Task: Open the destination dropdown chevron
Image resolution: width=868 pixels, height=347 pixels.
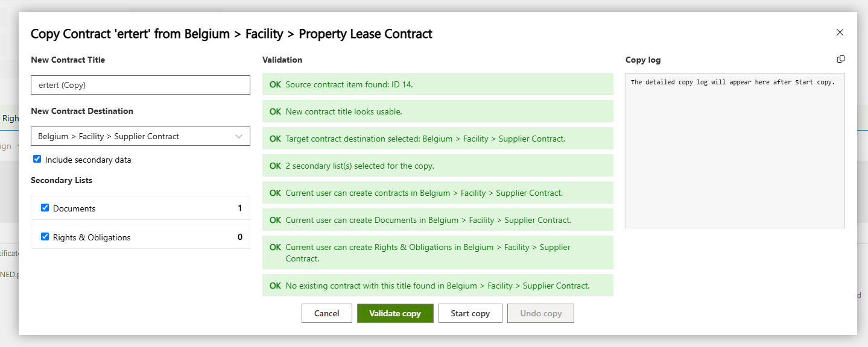Action: [x=239, y=136]
